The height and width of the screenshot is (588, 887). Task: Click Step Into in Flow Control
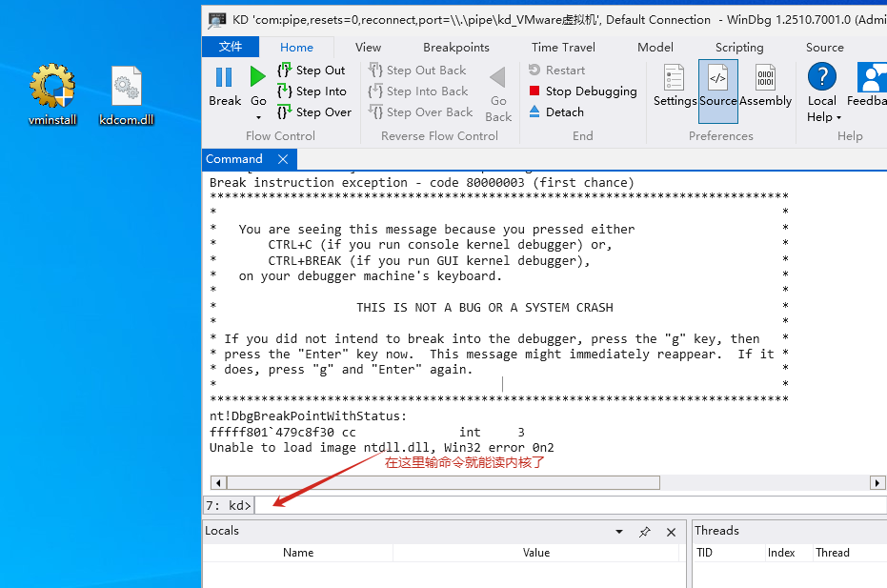pyautogui.click(x=312, y=91)
